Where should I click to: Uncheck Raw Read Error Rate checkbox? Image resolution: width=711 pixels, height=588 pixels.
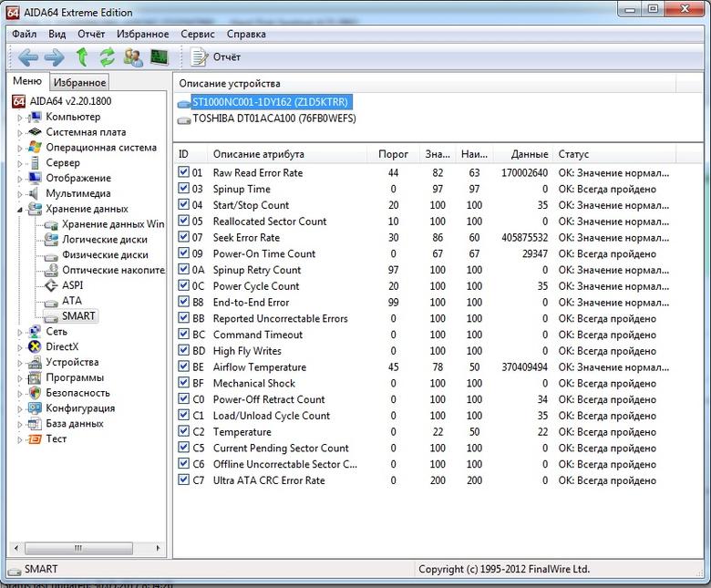[x=183, y=172]
